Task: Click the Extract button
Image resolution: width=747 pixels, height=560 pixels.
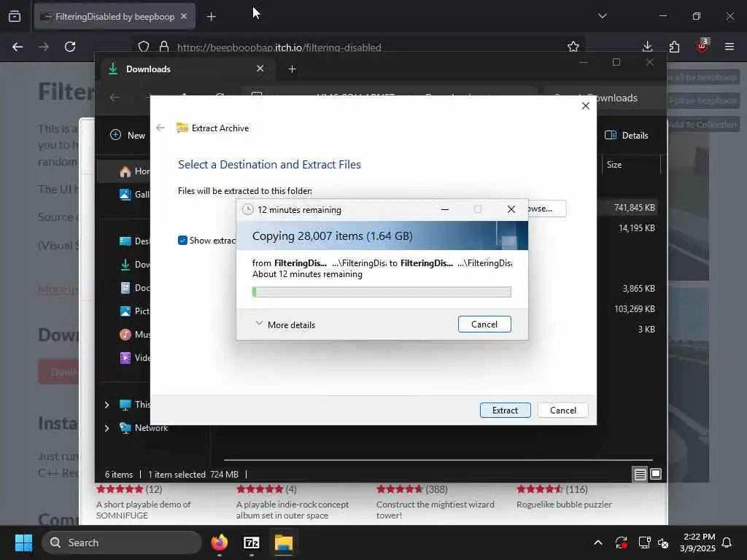Action: (x=505, y=410)
